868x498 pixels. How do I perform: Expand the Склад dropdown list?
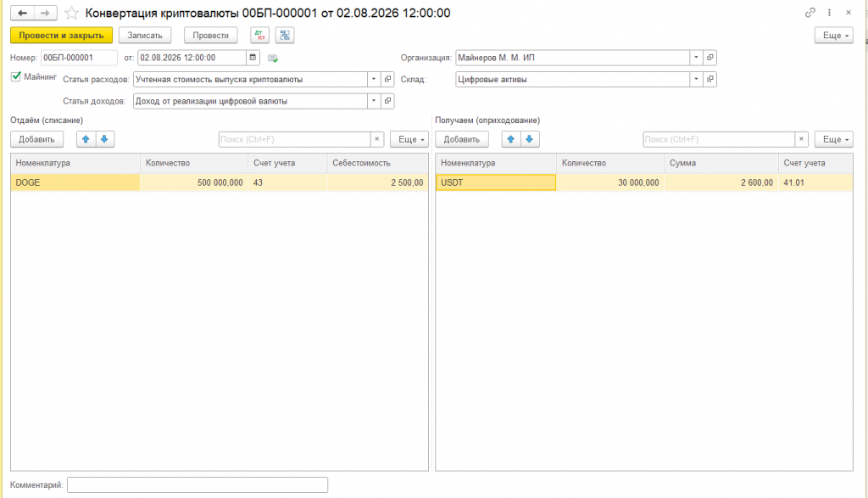click(x=696, y=79)
